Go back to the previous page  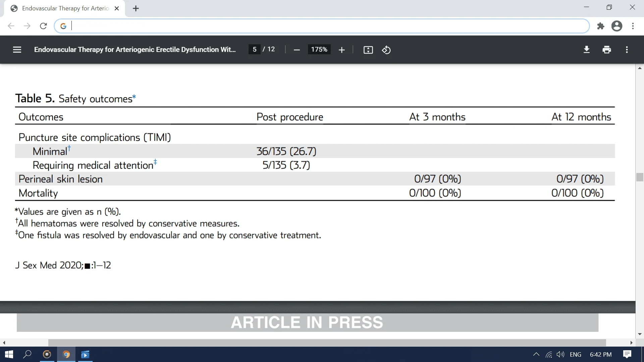tap(11, 26)
